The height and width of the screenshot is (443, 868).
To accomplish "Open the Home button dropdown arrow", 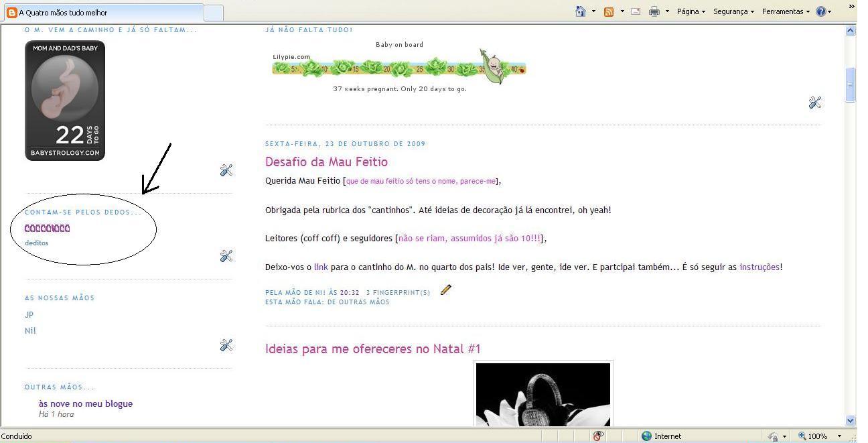I will point(593,11).
